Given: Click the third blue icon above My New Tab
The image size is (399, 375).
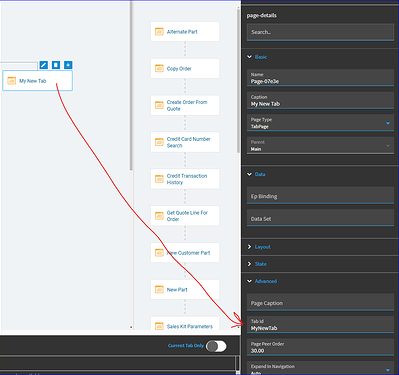Looking at the screenshot, I should 68,65.
